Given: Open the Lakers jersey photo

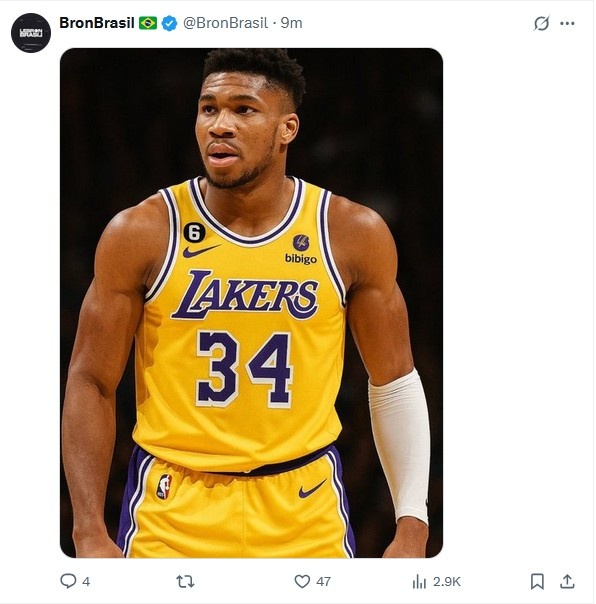Looking at the screenshot, I should [251, 303].
